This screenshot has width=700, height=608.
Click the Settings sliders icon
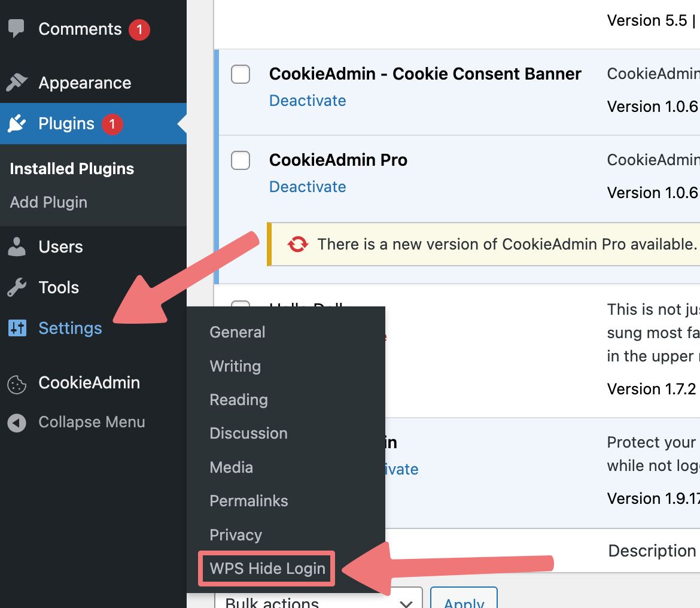click(x=17, y=328)
